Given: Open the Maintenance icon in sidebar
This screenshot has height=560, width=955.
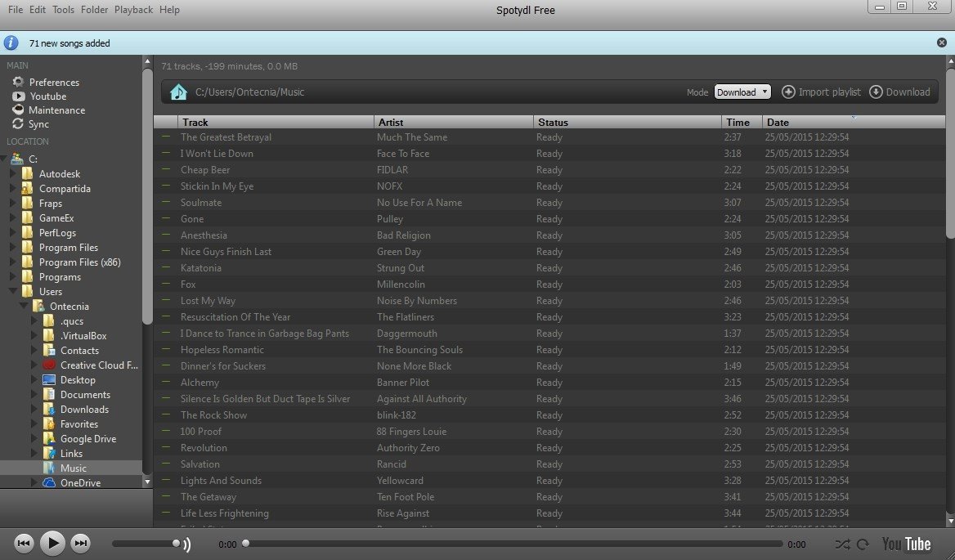Looking at the screenshot, I should tap(18, 110).
